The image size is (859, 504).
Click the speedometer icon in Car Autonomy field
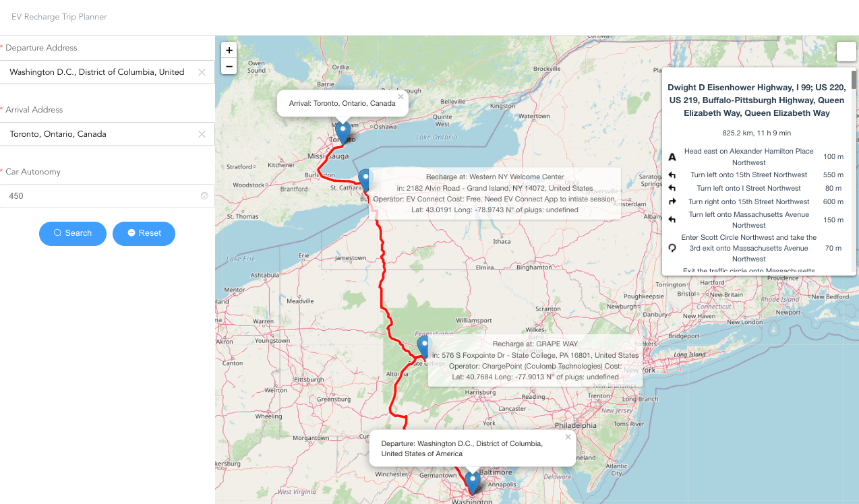[204, 196]
